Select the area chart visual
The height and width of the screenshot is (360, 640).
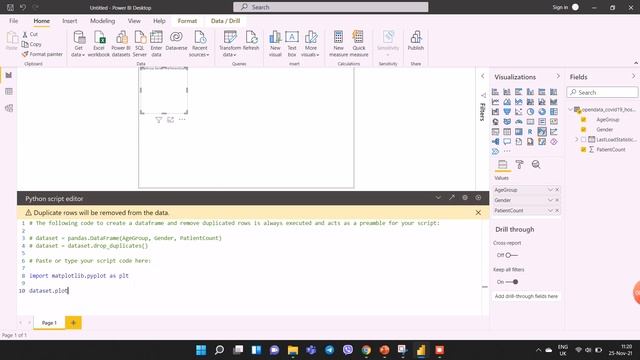507,102
